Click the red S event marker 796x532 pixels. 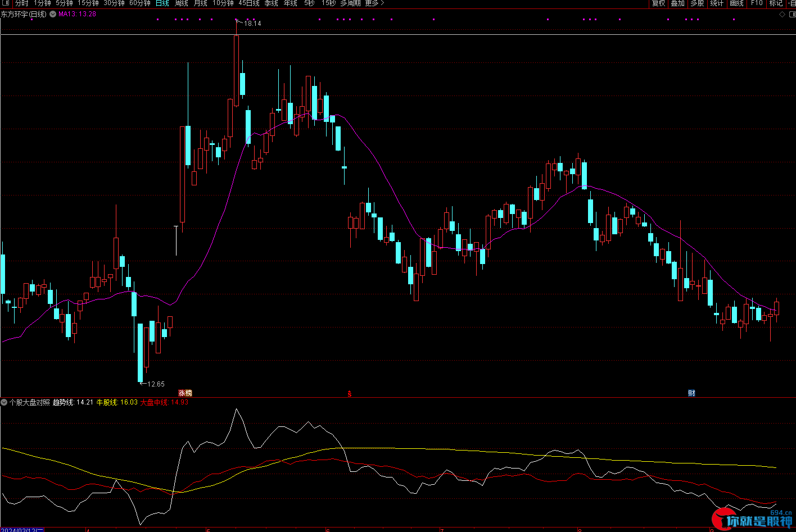tap(350, 394)
